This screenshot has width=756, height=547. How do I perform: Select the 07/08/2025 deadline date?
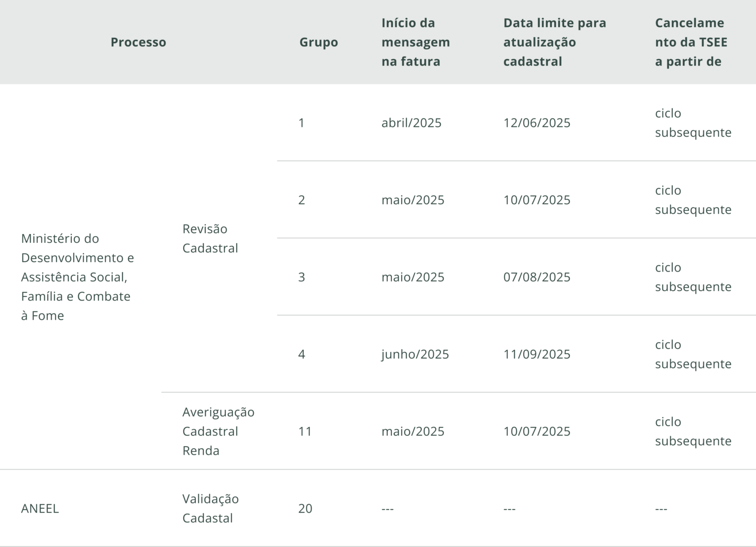537,277
